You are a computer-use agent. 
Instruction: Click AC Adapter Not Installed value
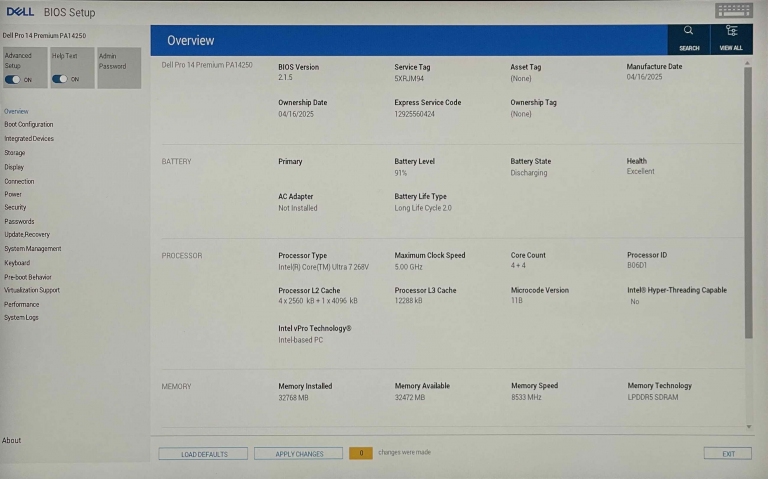coord(298,208)
